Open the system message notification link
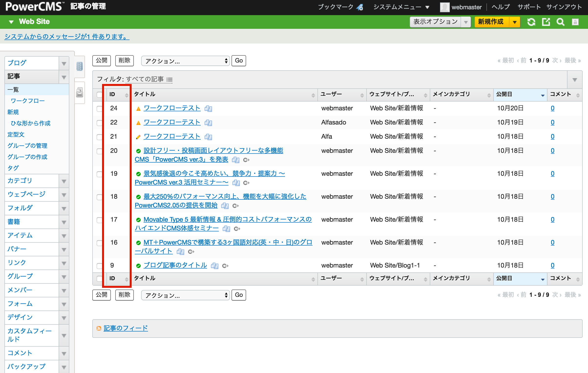 tap(67, 37)
